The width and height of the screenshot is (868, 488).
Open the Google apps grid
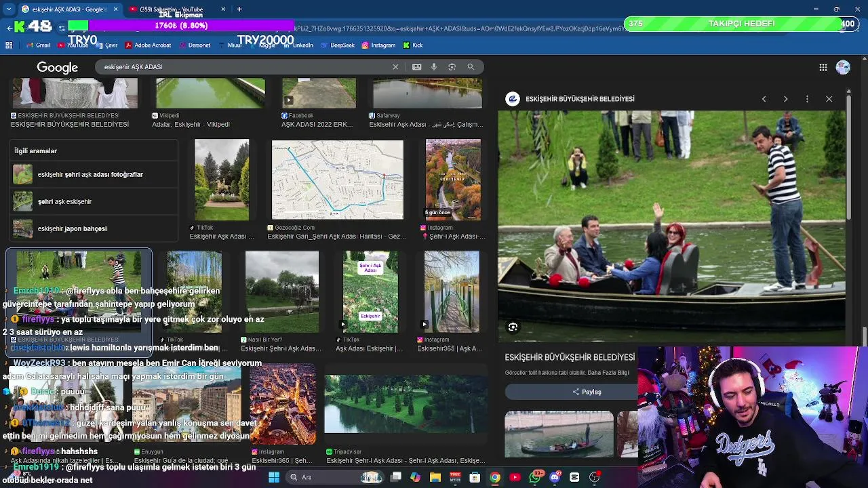click(x=823, y=67)
